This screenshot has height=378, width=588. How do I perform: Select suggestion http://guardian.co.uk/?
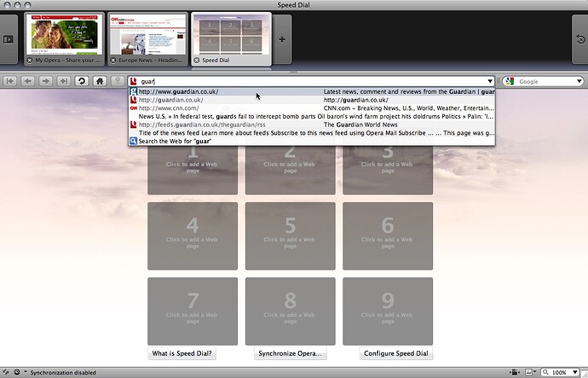pos(312,100)
